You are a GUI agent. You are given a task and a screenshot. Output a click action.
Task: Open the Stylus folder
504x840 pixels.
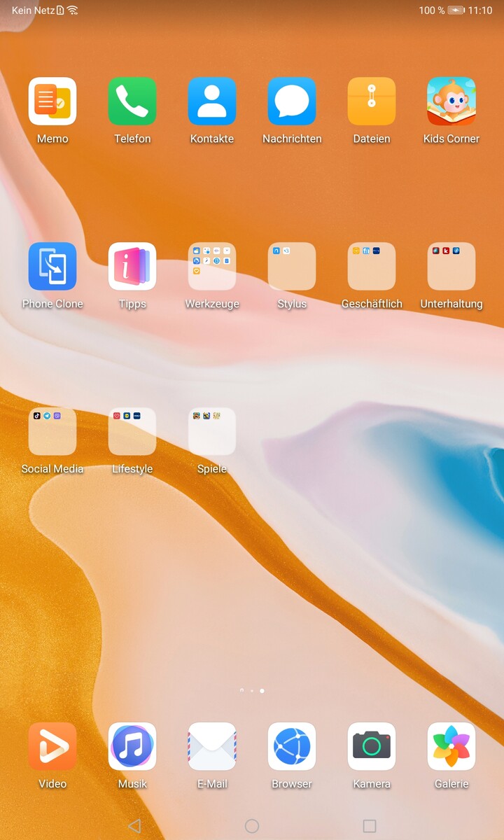pyautogui.click(x=292, y=267)
